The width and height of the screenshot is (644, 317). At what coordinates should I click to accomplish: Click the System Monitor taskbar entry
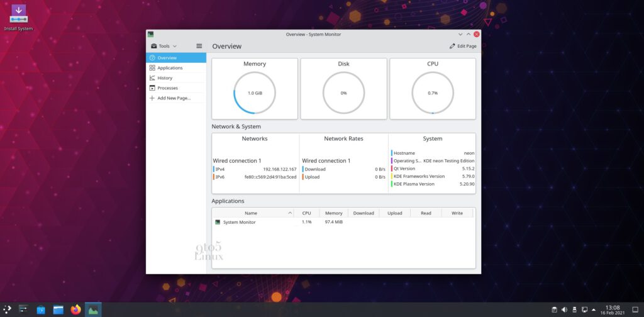94,309
